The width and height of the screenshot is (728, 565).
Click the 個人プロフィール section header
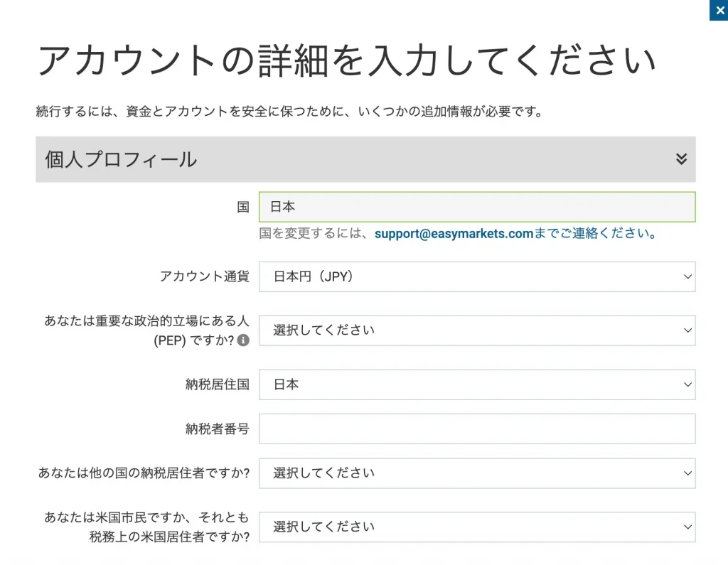point(365,159)
